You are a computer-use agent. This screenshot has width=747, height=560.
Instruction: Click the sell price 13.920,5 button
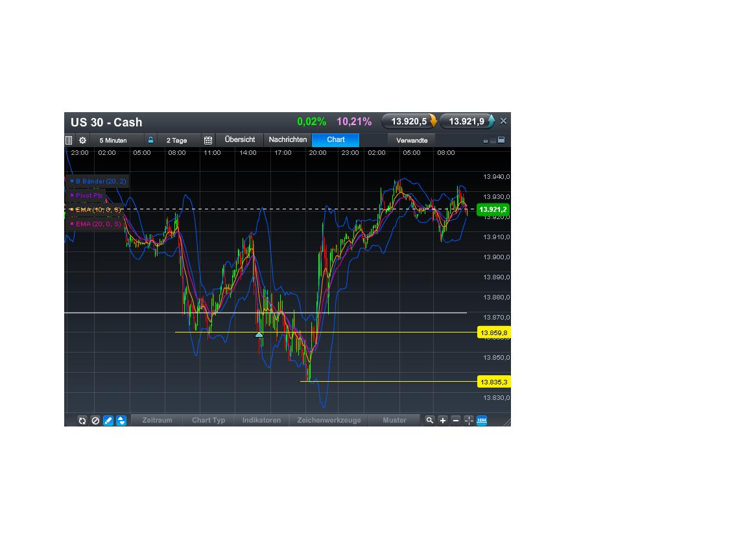point(409,121)
